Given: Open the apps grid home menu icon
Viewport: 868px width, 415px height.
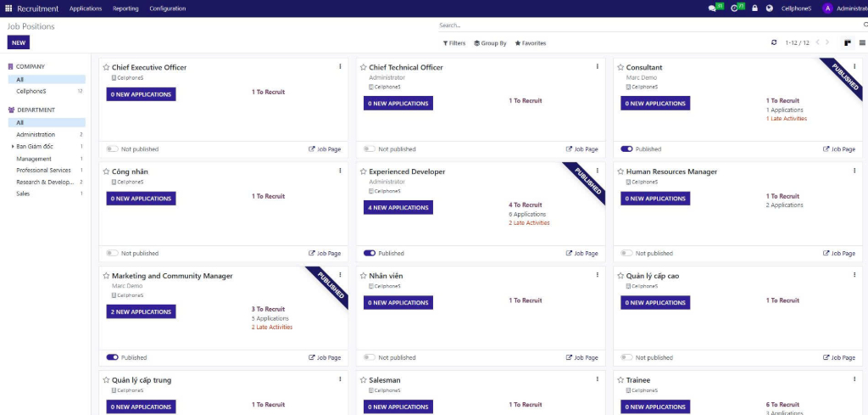Looking at the screenshot, I should 8,8.
